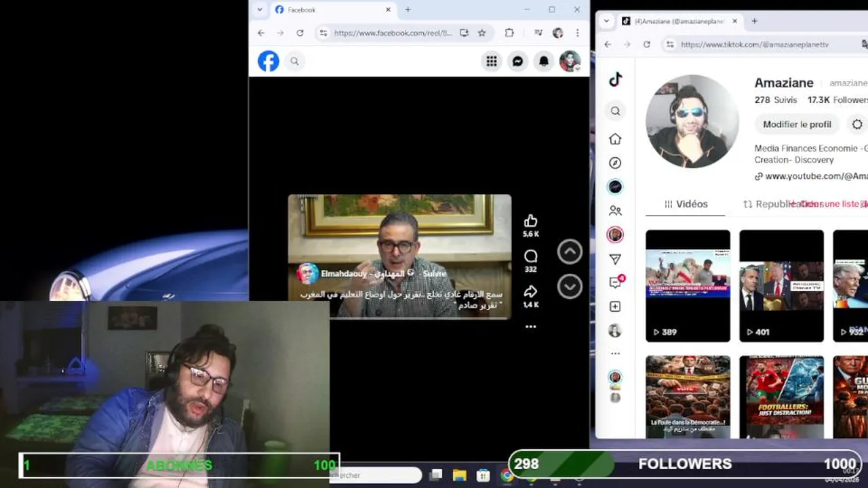This screenshot has width=868, height=488.
Task: Select the Facebook browser tab
Action: pyautogui.click(x=332, y=9)
